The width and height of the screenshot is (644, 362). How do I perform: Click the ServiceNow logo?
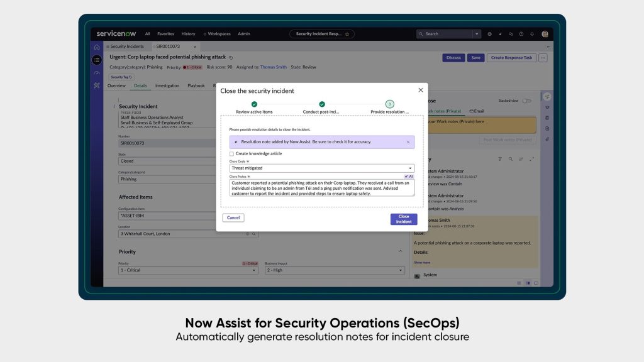(116, 34)
